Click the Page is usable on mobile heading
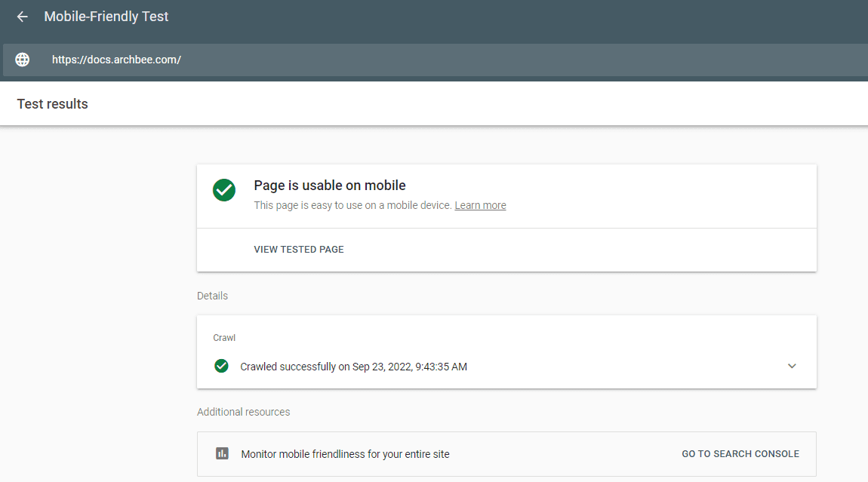868x482 pixels. (x=329, y=186)
